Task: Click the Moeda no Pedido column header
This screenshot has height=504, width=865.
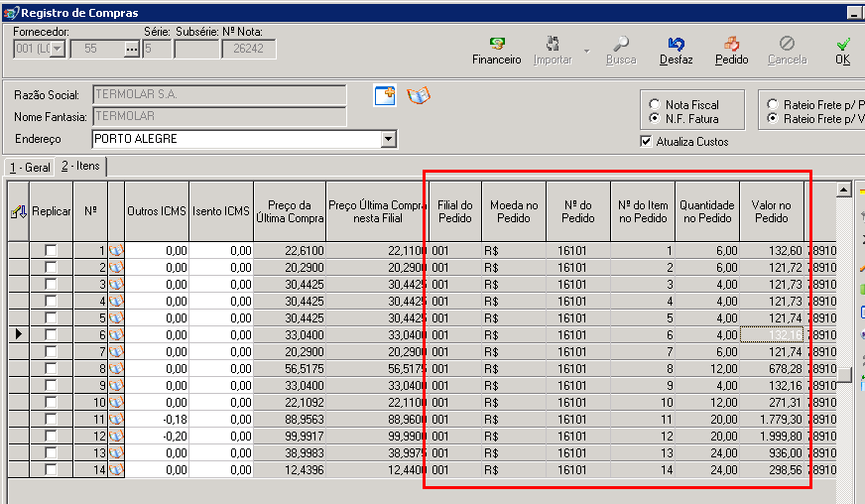Action: tap(514, 211)
